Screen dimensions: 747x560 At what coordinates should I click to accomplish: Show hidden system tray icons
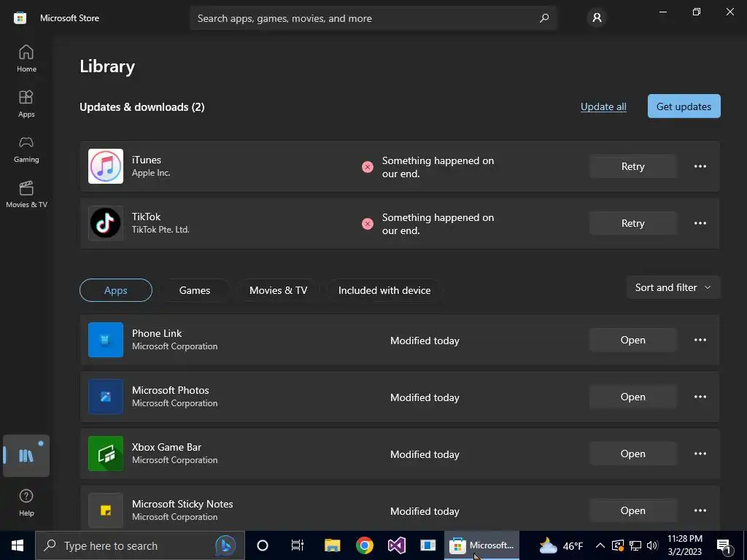[x=600, y=545]
